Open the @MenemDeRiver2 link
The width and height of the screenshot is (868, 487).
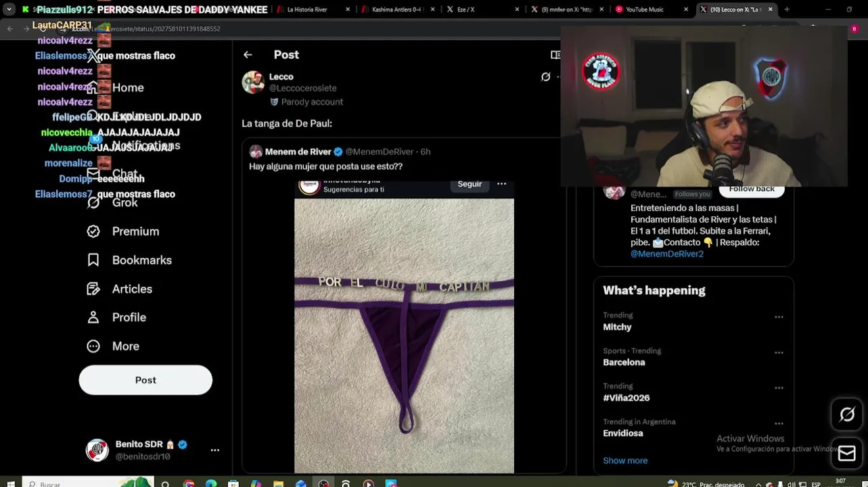[667, 254]
